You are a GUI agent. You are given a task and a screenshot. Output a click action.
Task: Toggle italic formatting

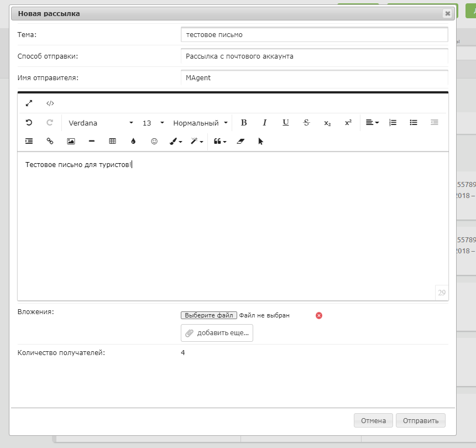(x=265, y=123)
